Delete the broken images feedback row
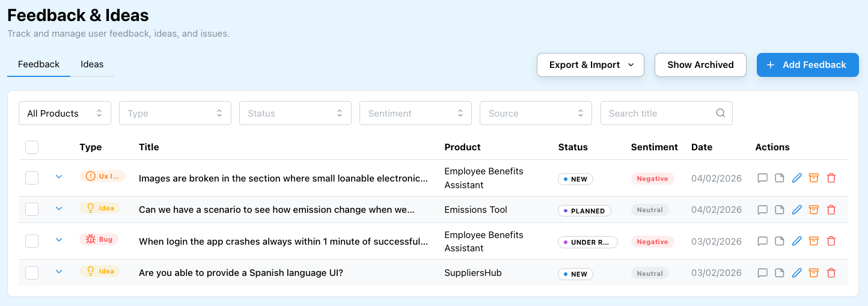The width and height of the screenshot is (868, 306). pyautogui.click(x=831, y=178)
